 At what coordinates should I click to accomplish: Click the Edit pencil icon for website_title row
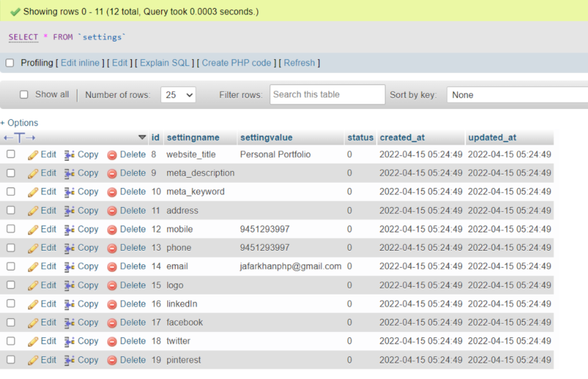33,155
